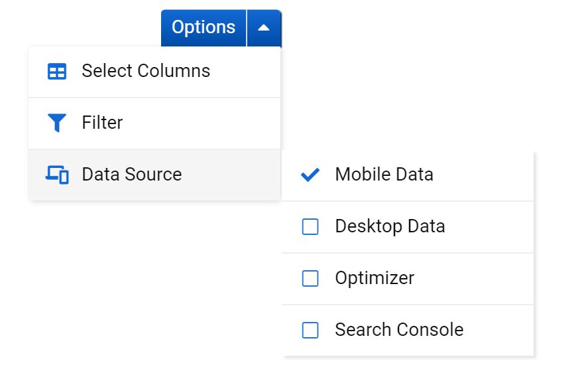
Task: Click the Select Columns table icon
Action: (57, 71)
